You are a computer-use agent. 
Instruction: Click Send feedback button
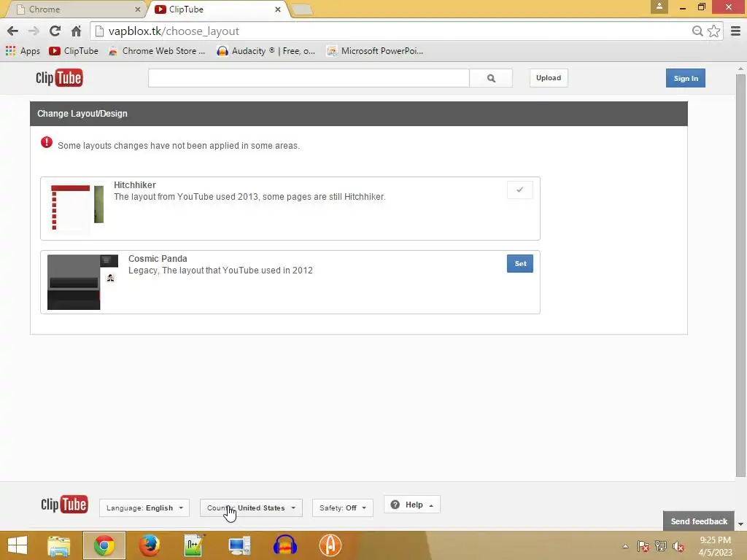click(699, 521)
